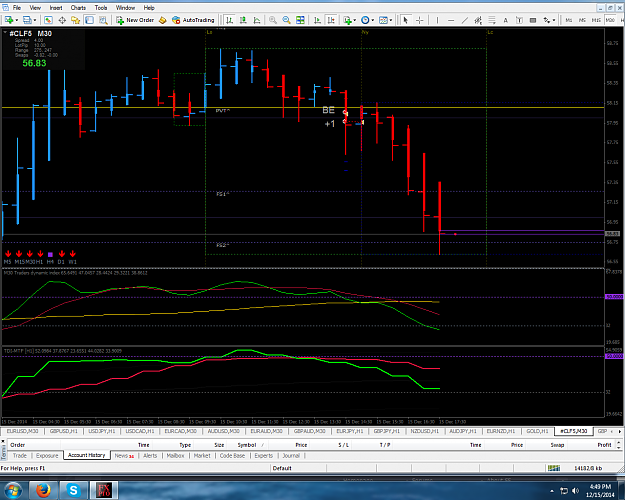Open the Journal tab in Terminal

pos(291,455)
